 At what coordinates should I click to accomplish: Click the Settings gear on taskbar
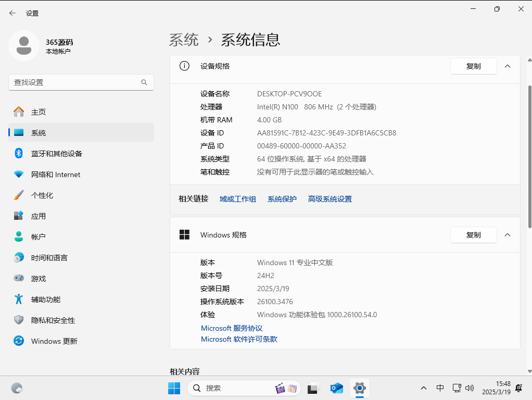tap(360, 388)
